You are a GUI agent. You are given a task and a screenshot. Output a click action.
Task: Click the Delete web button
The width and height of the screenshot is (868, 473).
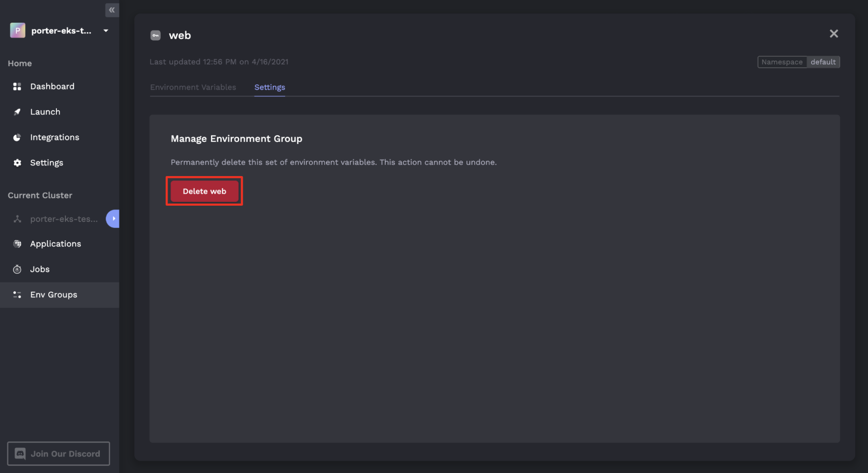pos(204,191)
